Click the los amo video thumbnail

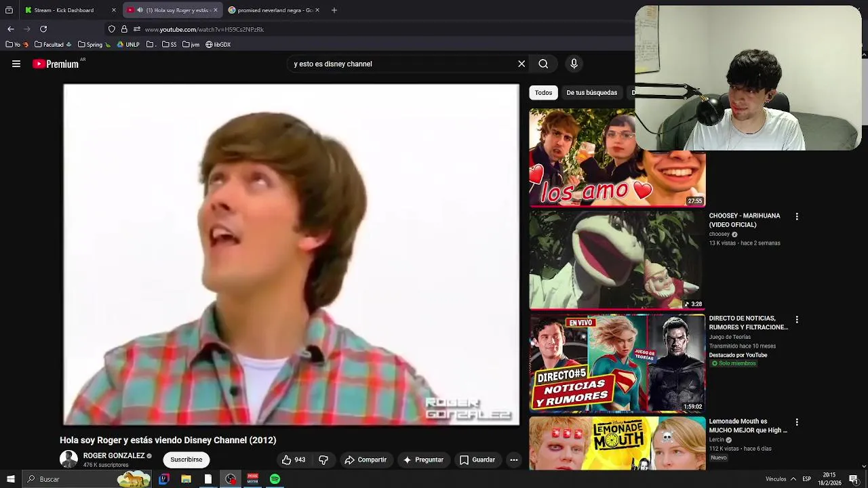(617, 157)
